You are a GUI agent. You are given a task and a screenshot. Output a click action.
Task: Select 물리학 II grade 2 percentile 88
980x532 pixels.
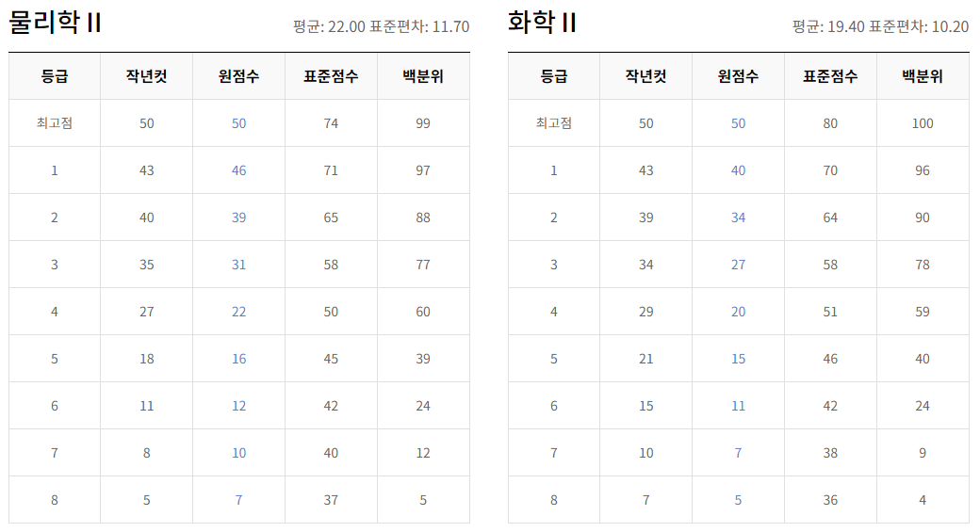click(x=423, y=218)
